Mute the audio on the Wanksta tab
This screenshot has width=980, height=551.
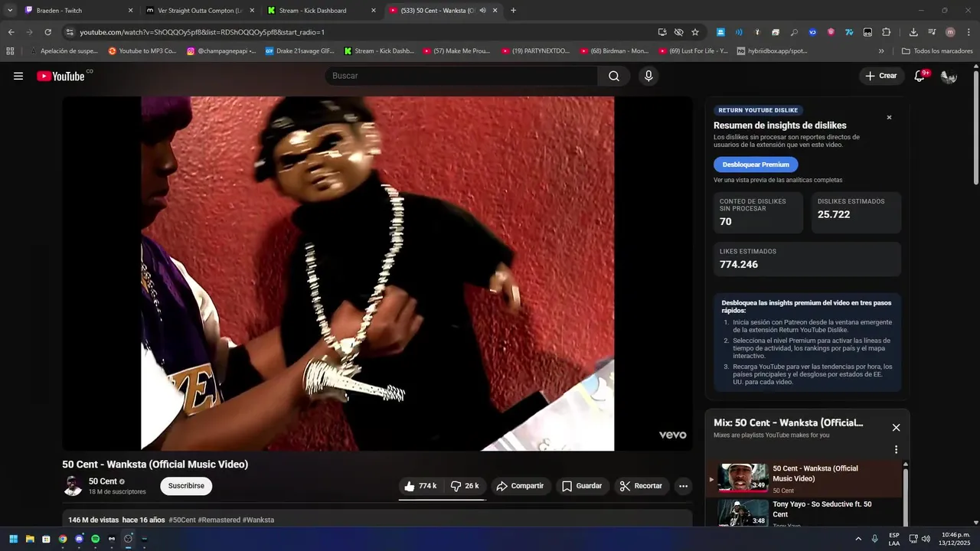point(482,11)
